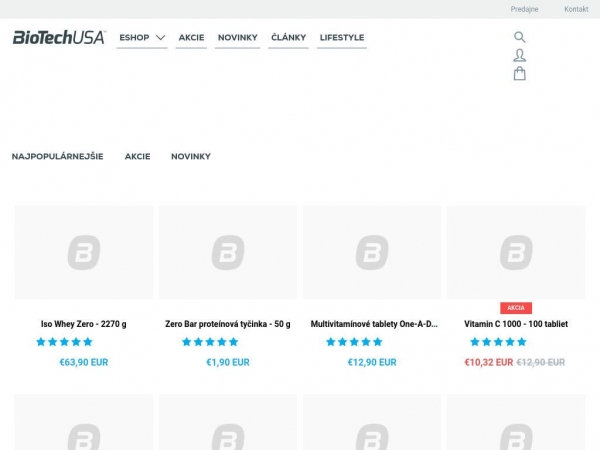Open Multivitamínové tablety product image

(x=372, y=253)
